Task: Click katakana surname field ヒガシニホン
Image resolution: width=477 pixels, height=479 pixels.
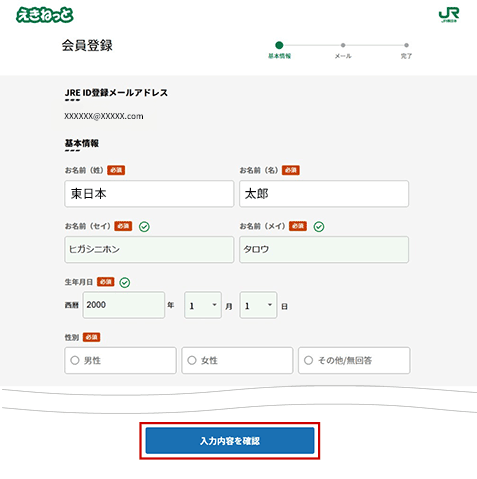Action: (x=149, y=250)
